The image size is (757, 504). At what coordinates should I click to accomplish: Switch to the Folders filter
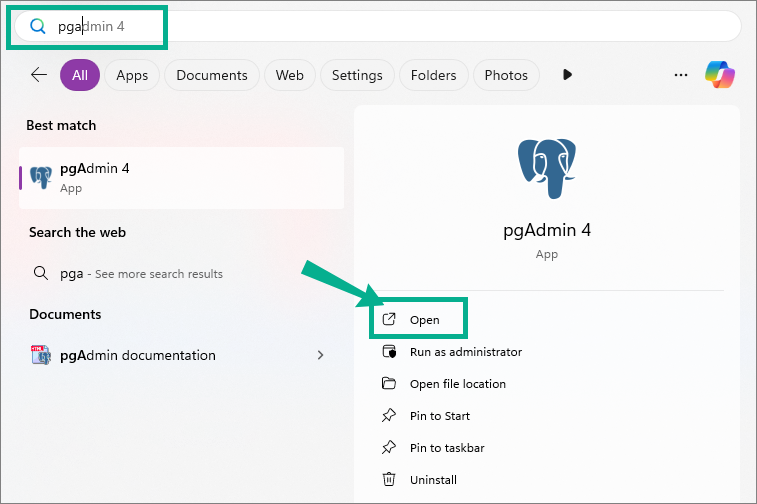pos(434,75)
